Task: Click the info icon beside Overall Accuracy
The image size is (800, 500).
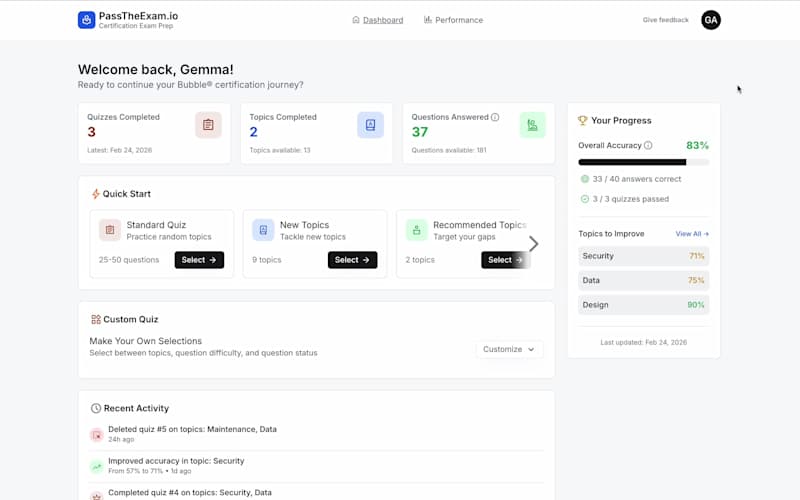Action: tap(648, 146)
